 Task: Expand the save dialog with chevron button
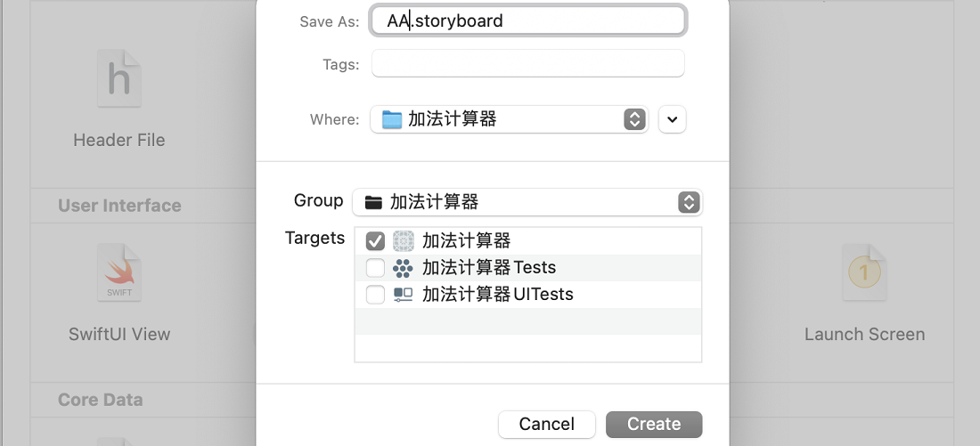[673, 119]
